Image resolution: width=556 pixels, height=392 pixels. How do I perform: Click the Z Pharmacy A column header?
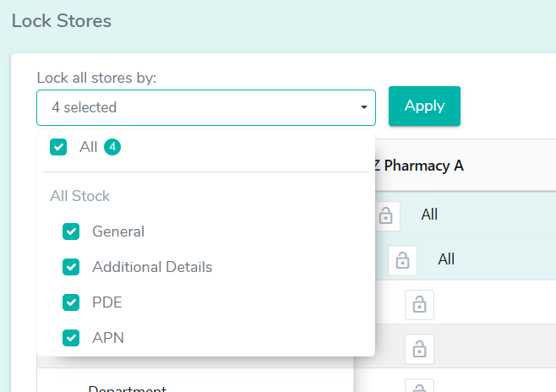coord(418,166)
